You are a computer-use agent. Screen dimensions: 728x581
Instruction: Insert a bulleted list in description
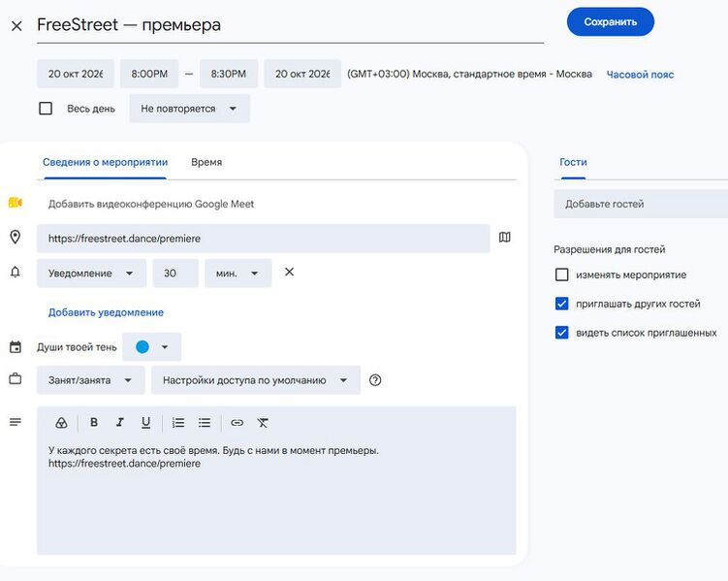click(x=205, y=423)
